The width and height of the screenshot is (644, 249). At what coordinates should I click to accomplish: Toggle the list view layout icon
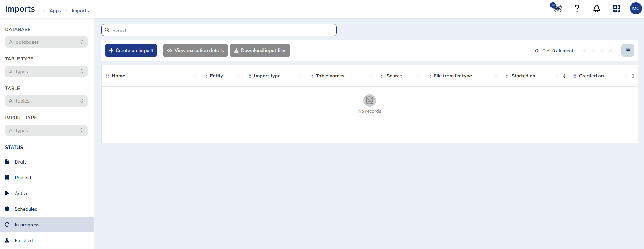pos(627,51)
